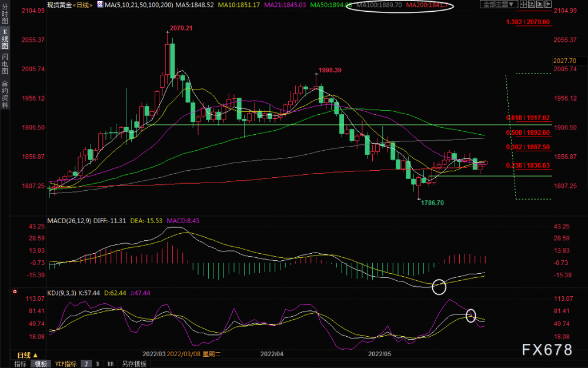Click the crosshair cursor icon at top right
The image size is (588, 368).
tap(523, 4)
